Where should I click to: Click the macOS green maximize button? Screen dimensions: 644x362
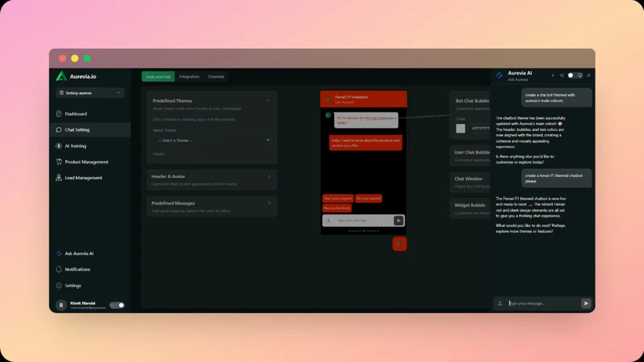(87, 58)
